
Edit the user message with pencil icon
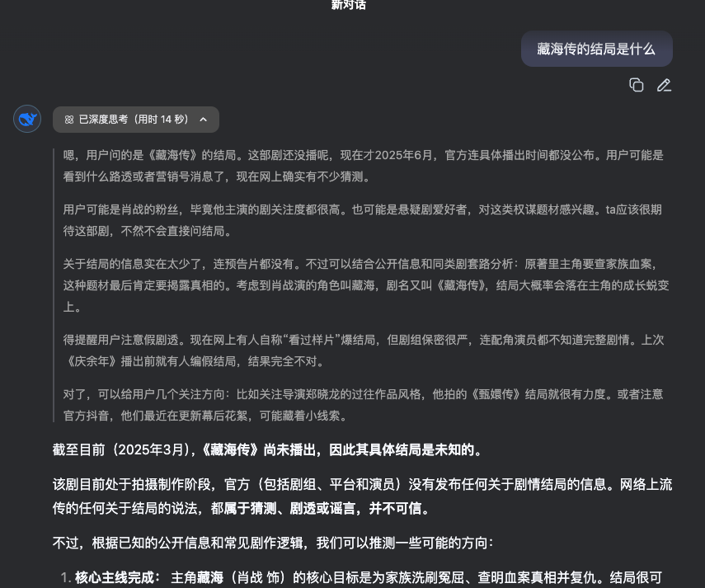[664, 85]
